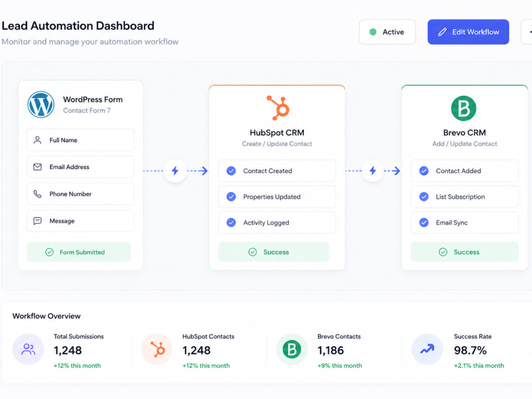The height and width of the screenshot is (399, 532).
Task: Click the Total Submissions value 1,248
Action: [x=68, y=351]
